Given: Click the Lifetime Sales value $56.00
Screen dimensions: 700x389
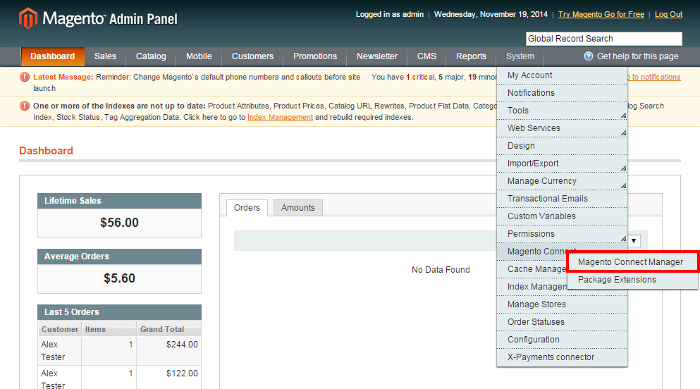Looking at the screenshot, I should (x=119, y=222).
